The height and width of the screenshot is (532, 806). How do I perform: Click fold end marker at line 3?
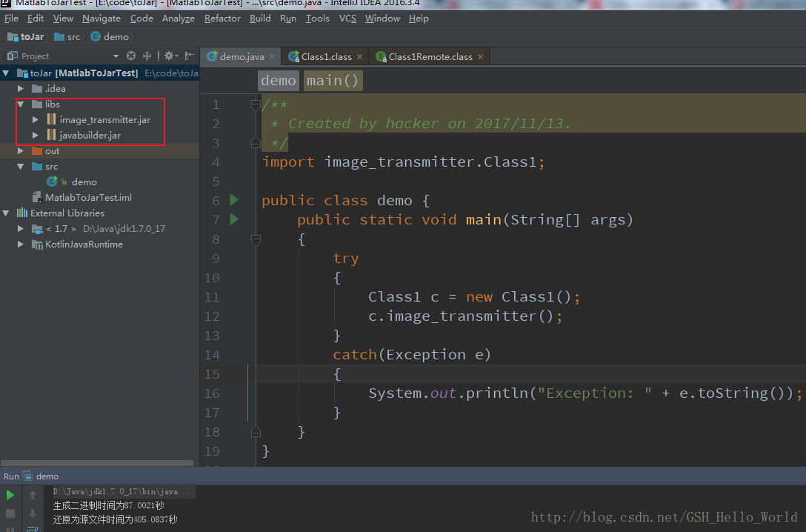tap(256, 143)
